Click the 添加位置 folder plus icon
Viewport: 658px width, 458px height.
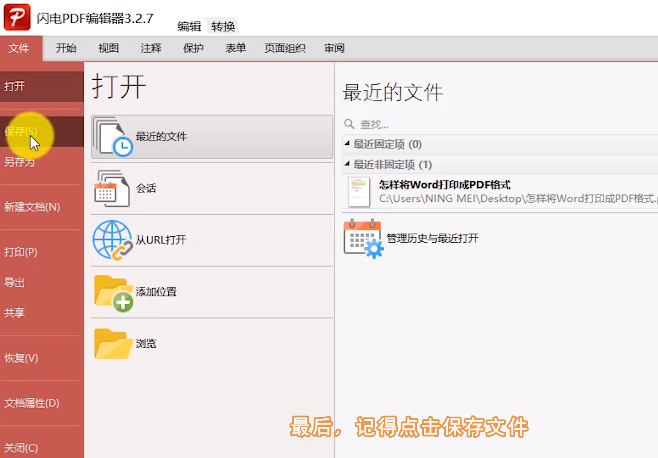(x=113, y=293)
